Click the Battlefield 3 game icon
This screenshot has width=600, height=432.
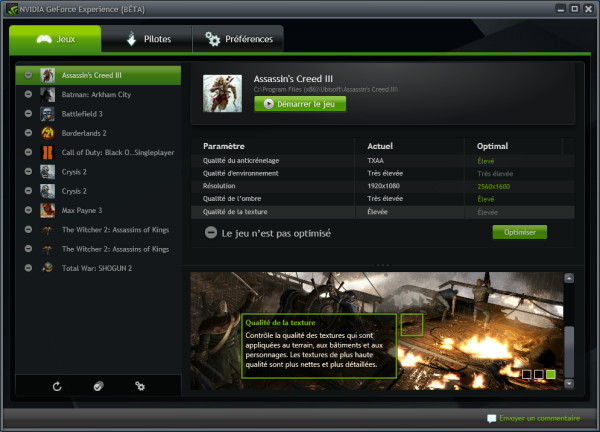click(x=47, y=114)
